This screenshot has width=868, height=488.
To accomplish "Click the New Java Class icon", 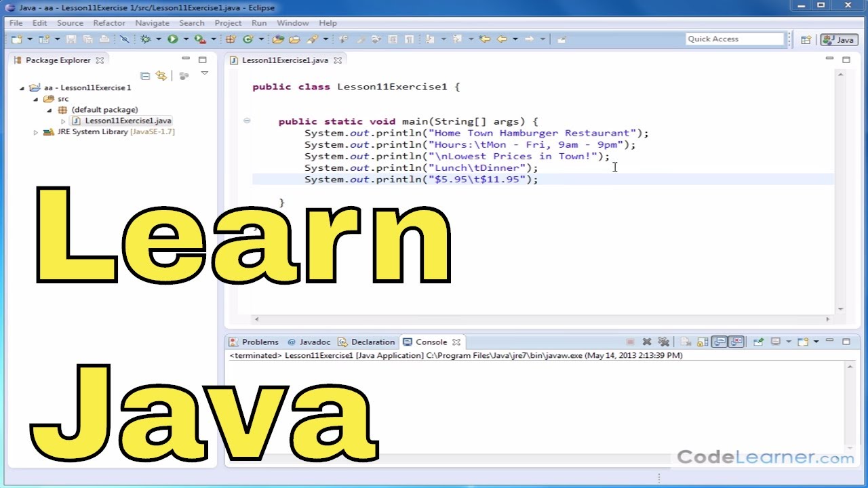I will tap(248, 39).
